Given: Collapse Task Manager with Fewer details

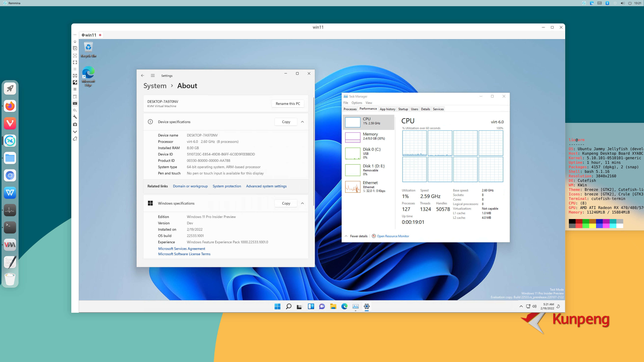Looking at the screenshot, I should coord(356,236).
